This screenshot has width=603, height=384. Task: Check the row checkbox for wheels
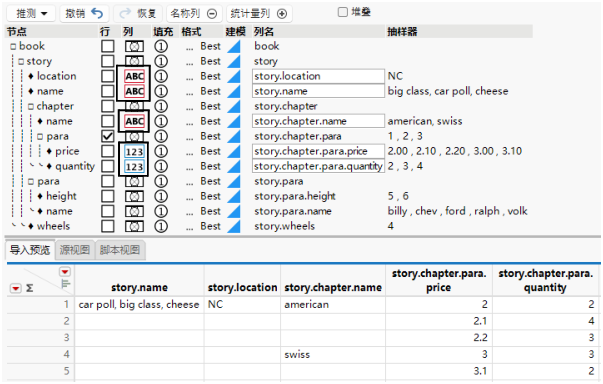click(x=108, y=226)
